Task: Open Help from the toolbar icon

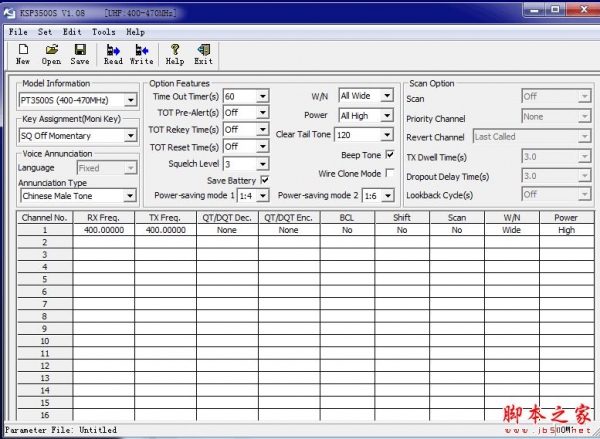Action: (x=174, y=54)
